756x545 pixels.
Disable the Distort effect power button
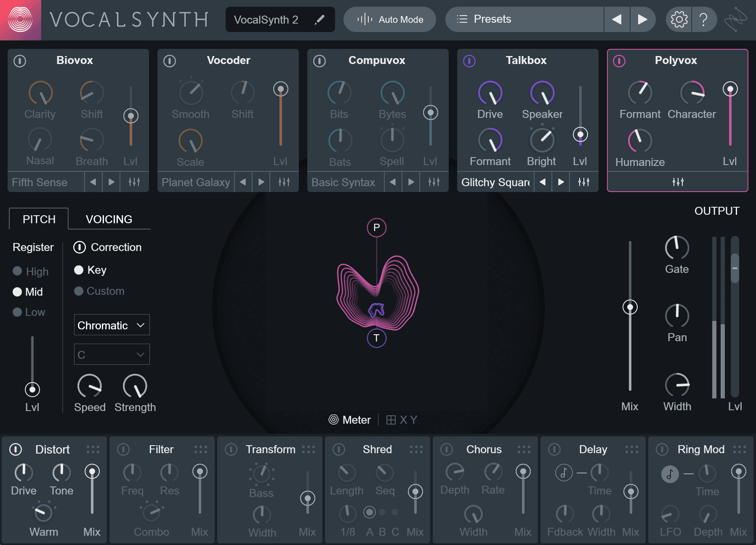point(16,449)
